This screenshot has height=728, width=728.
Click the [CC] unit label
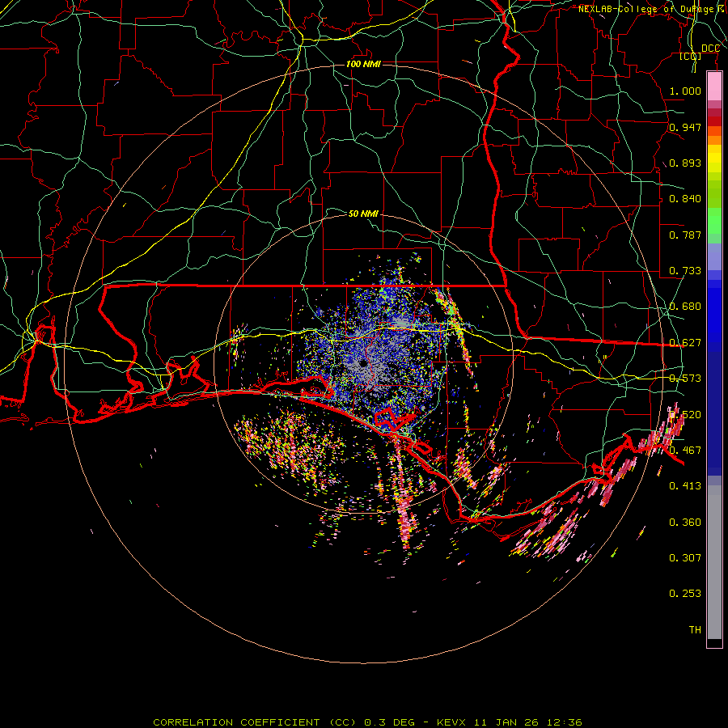pos(691,56)
